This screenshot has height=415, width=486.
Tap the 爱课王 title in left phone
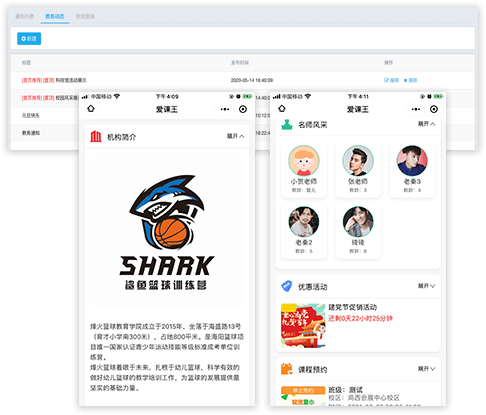point(167,109)
